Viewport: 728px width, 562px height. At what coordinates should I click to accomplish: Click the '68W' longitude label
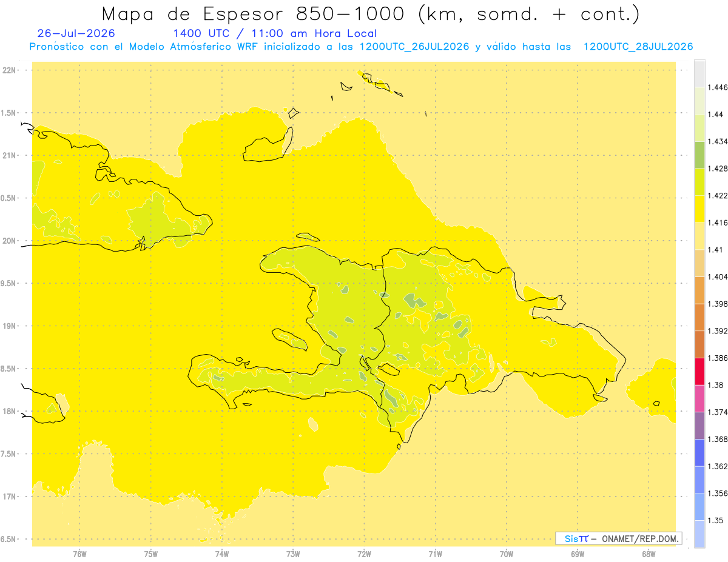(649, 554)
